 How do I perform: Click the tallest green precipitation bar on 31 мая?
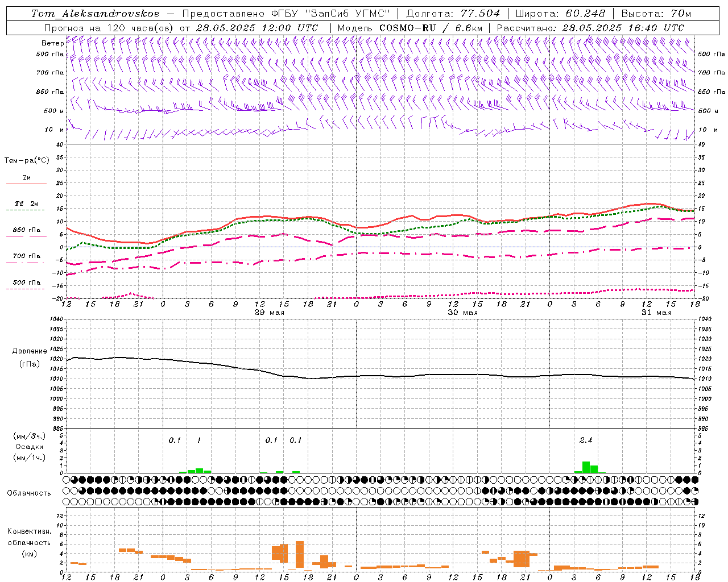pyautogui.click(x=586, y=467)
